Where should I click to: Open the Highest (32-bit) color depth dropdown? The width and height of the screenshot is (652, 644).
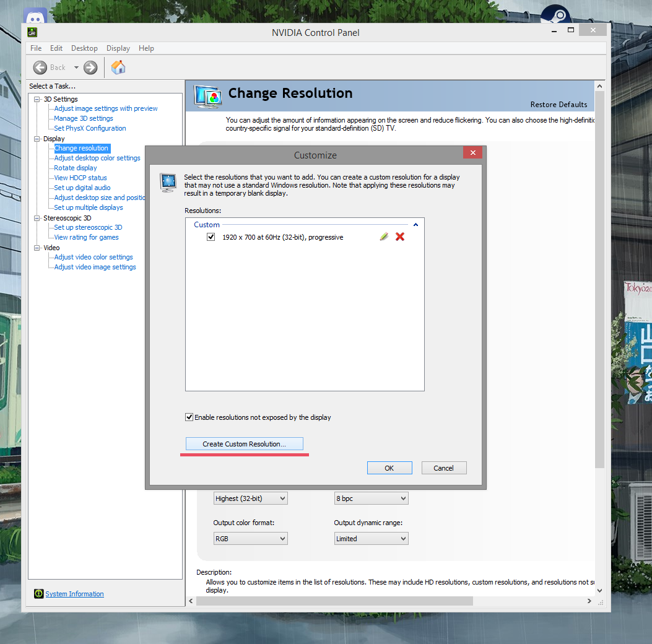(x=250, y=498)
